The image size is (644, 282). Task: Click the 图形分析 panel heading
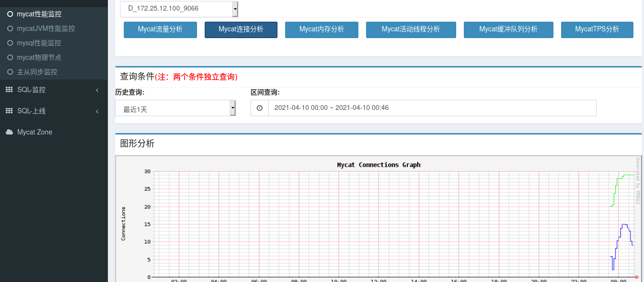137,143
